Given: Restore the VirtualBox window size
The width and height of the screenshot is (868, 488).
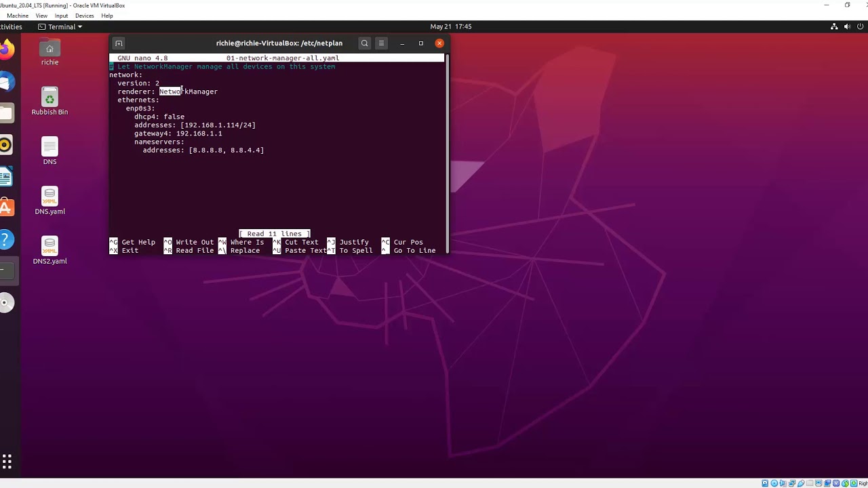Looking at the screenshot, I should (847, 5).
